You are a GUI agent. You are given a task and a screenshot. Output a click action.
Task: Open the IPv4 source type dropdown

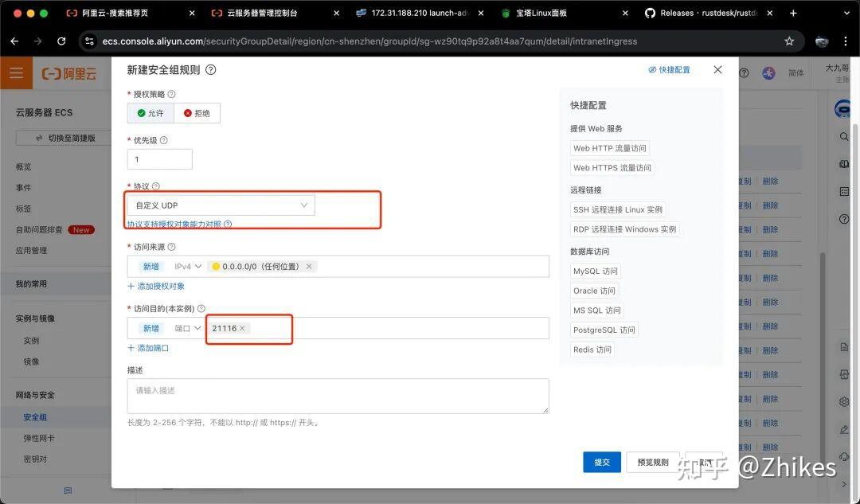point(188,267)
